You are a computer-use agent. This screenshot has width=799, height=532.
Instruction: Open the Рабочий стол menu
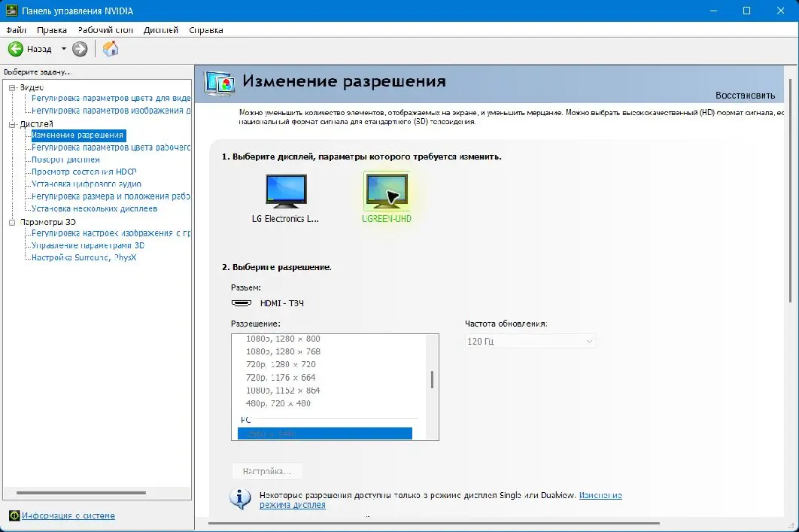coord(105,30)
